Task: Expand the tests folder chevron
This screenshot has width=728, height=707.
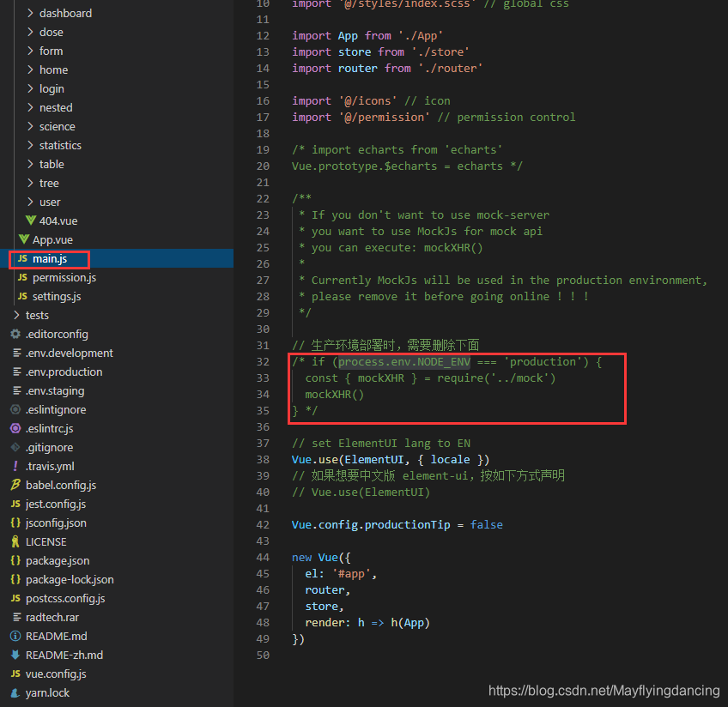Action: tap(16, 315)
